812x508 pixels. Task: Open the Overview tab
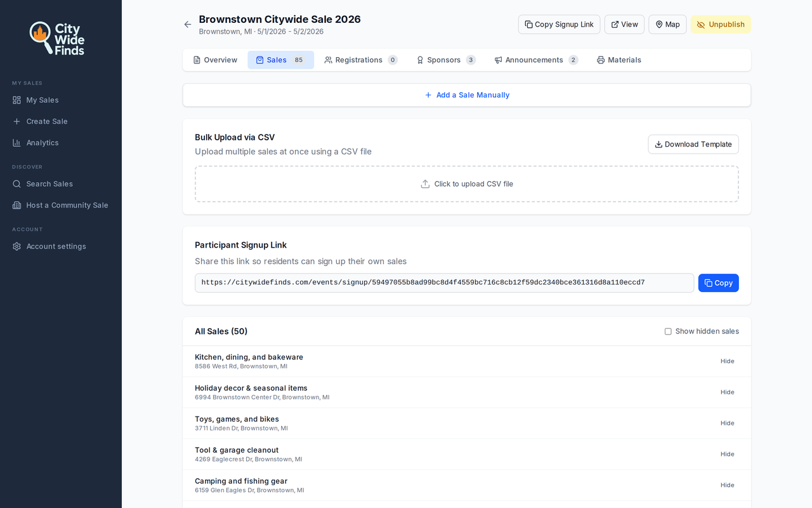point(215,60)
